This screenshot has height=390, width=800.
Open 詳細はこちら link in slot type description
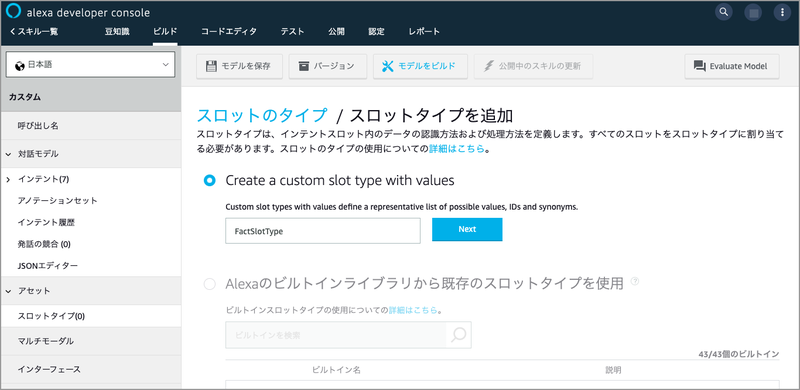[456, 150]
